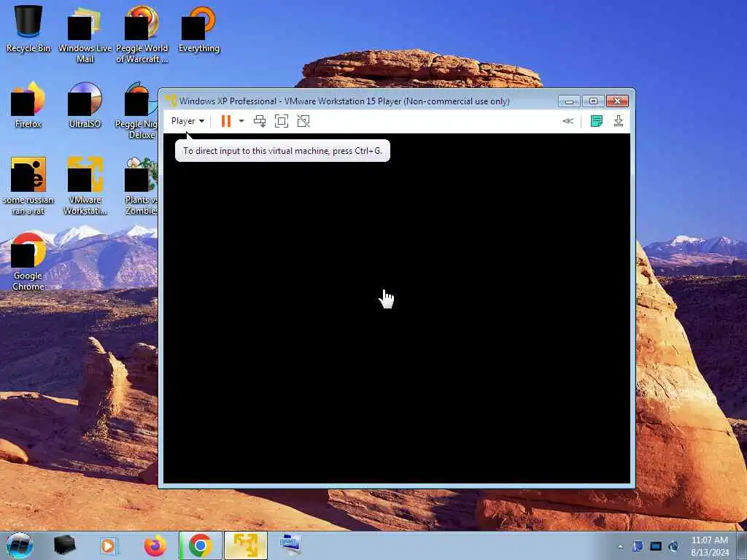
Task: Click the VMware Player window title bar text
Action: pos(344,101)
